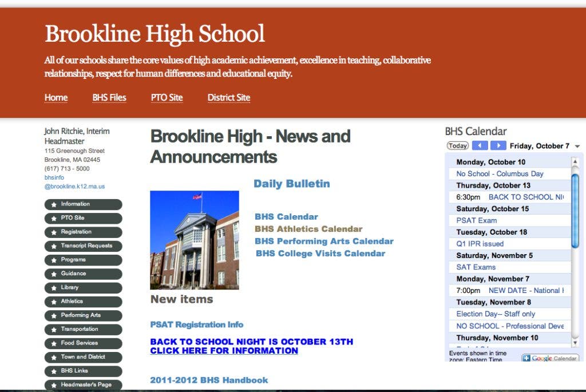Click the school building photo
The image size is (586, 392).
[x=195, y=240]
